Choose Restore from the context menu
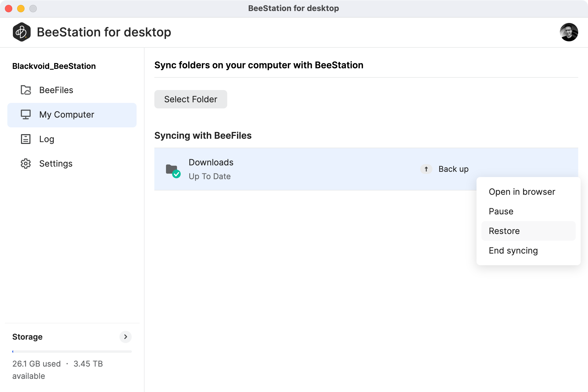Viewport: 588px width, 392px height. (x=528, y=231)
